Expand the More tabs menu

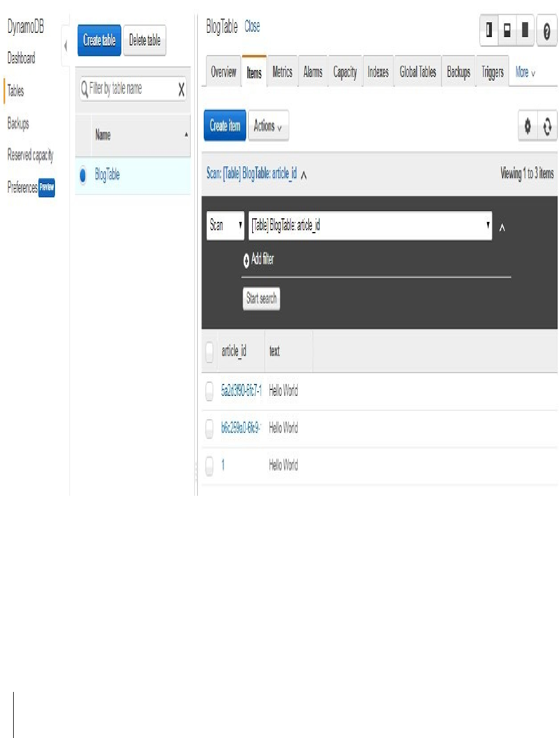point(525,73)
